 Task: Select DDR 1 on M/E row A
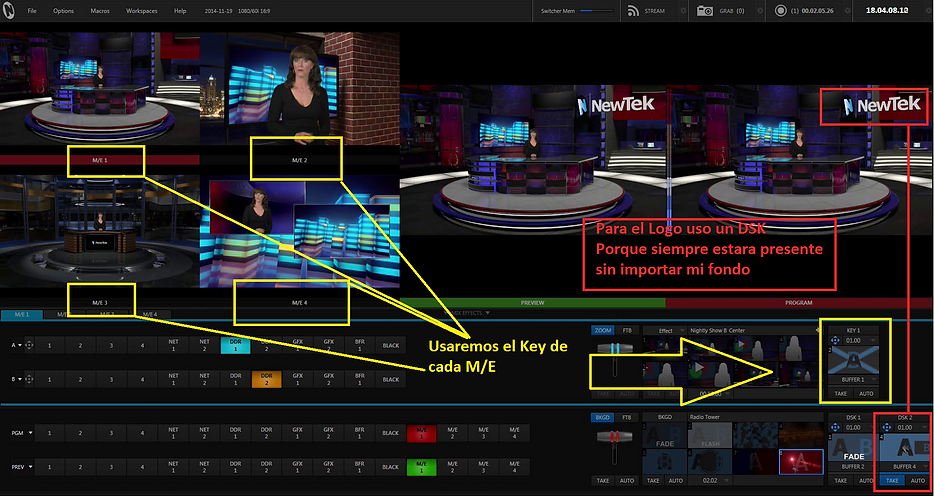click(x=235, y=345)
